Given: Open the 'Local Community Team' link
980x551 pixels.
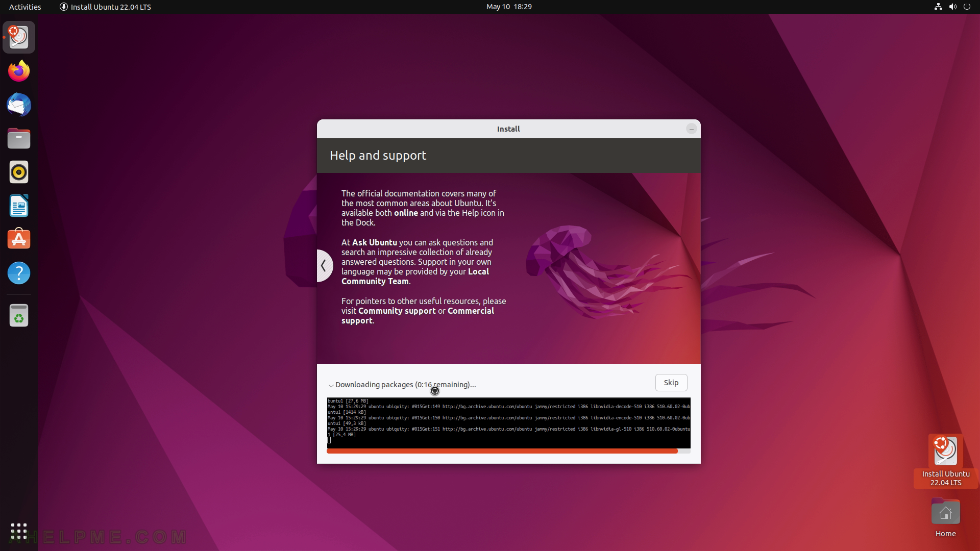Looking at the screenshot, I should pyautogui.click(x=415, y=277).
